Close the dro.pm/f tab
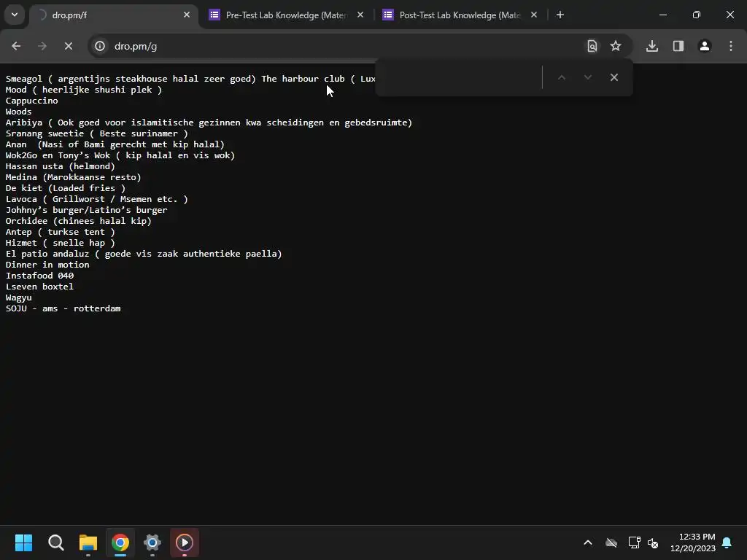This screenshot has height=560, width=747. tap(187, 15)
